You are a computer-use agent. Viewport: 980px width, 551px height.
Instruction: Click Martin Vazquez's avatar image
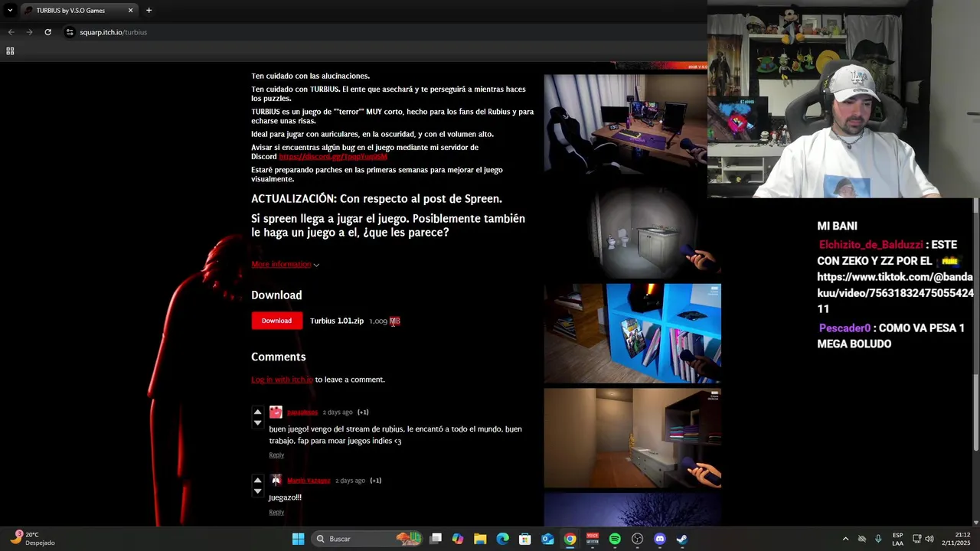pos(276,481)
